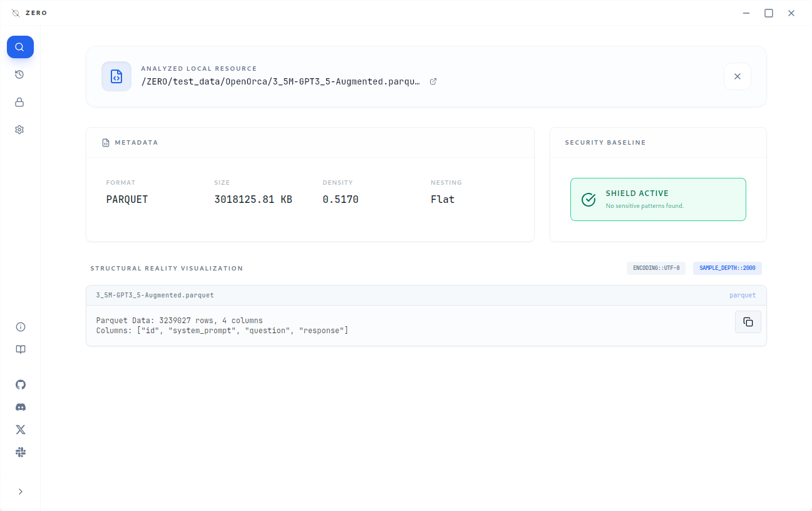
Task: Open the settings gear in sidebar
Action: click(19, 130)
